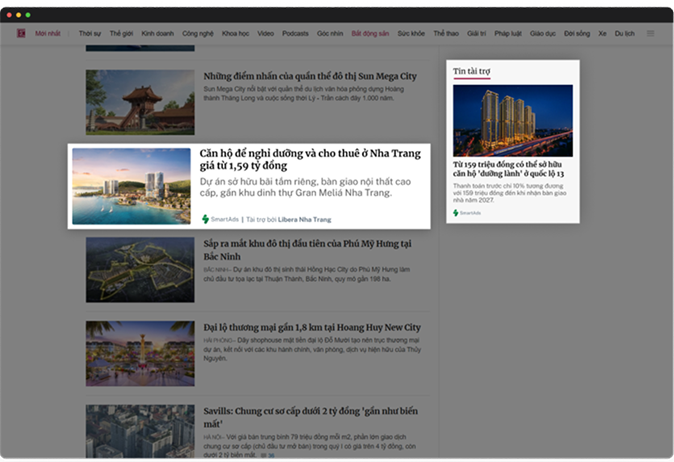Open the Pháp luật menu item

[508, 34]
